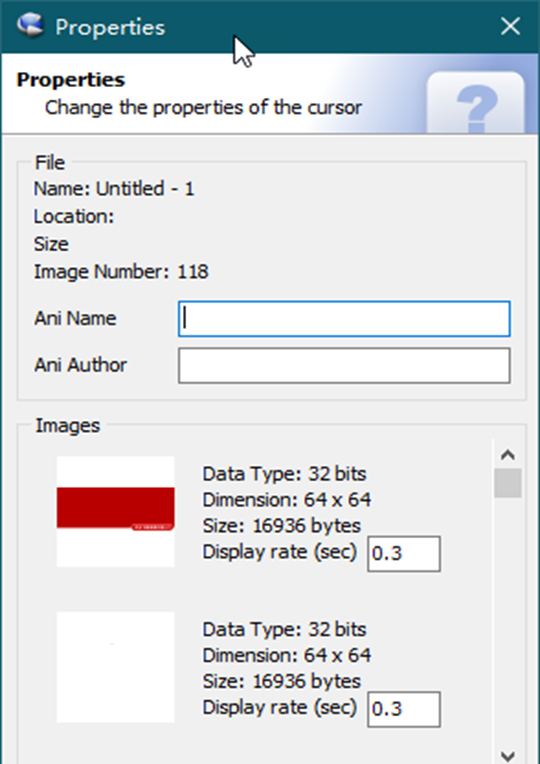Click the Images list scroll up arrow
Image resolution: width=540 pixels, height=764 pixels.
tap(508, 455)
